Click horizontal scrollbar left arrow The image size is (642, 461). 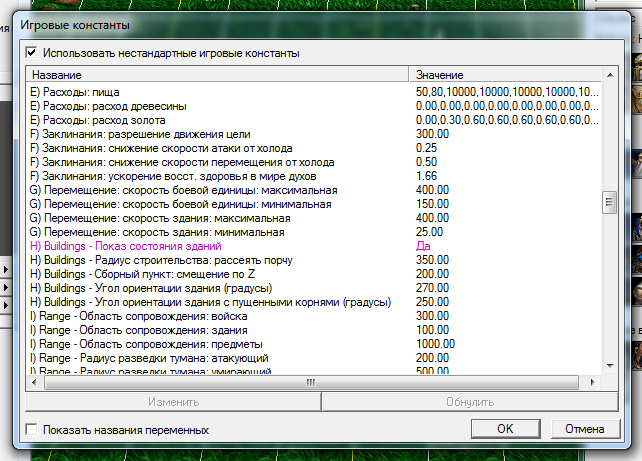pyautogui.click(x=34, y=382)
